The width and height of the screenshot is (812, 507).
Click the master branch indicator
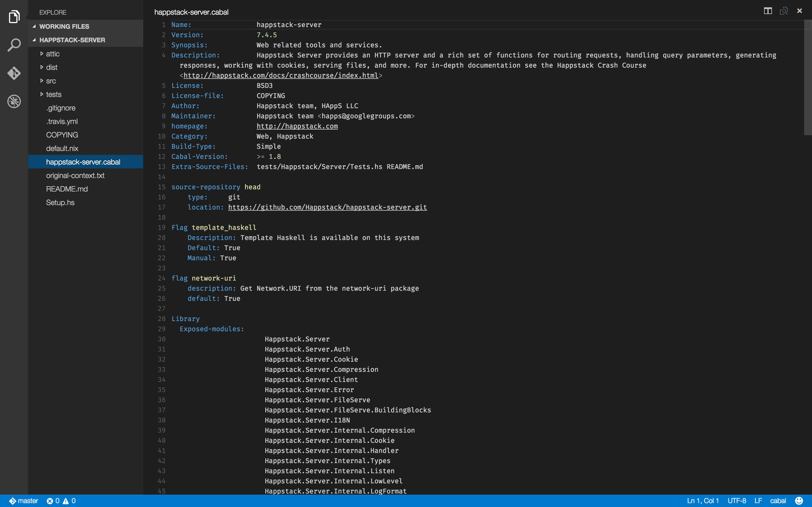[23, 501]
